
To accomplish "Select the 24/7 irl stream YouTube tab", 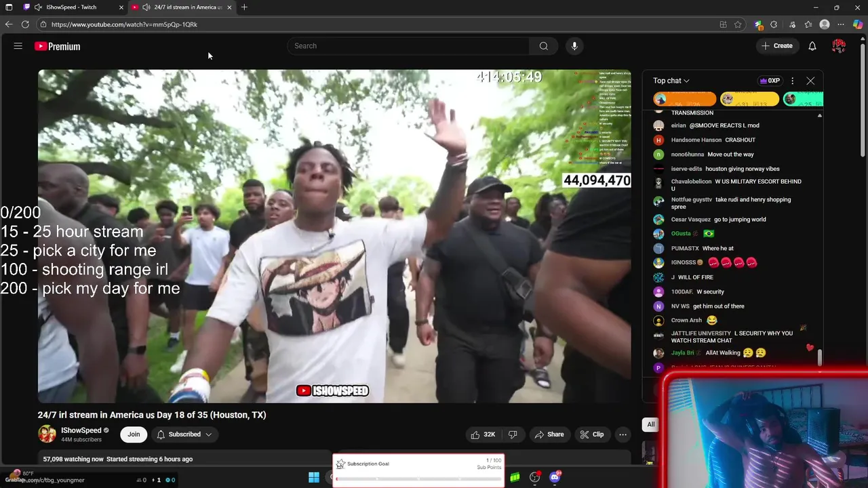I will pos(181,7).
